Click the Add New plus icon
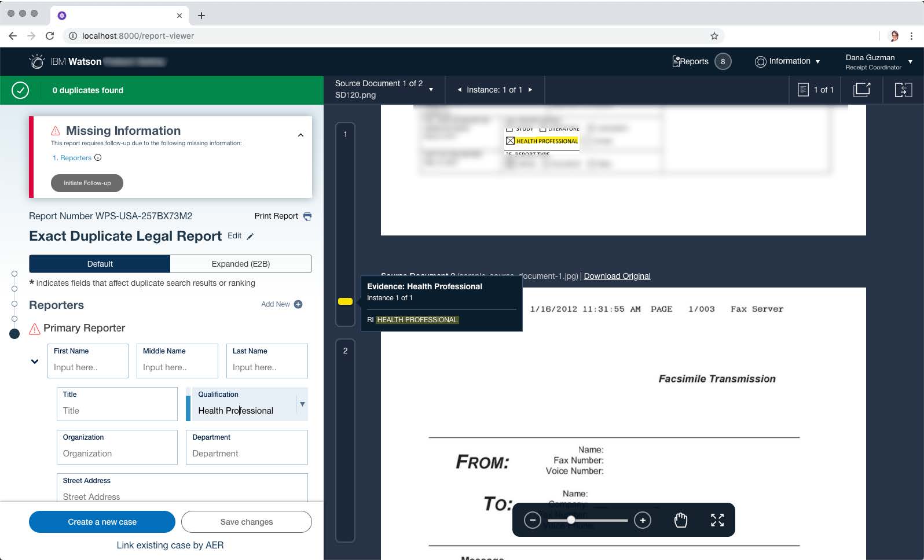 point(298,304)
